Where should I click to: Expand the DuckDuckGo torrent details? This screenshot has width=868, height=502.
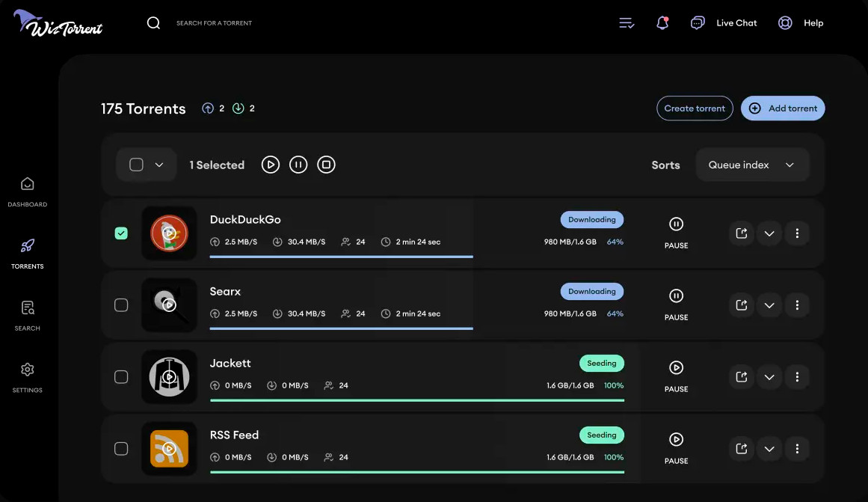coord(769,233)
